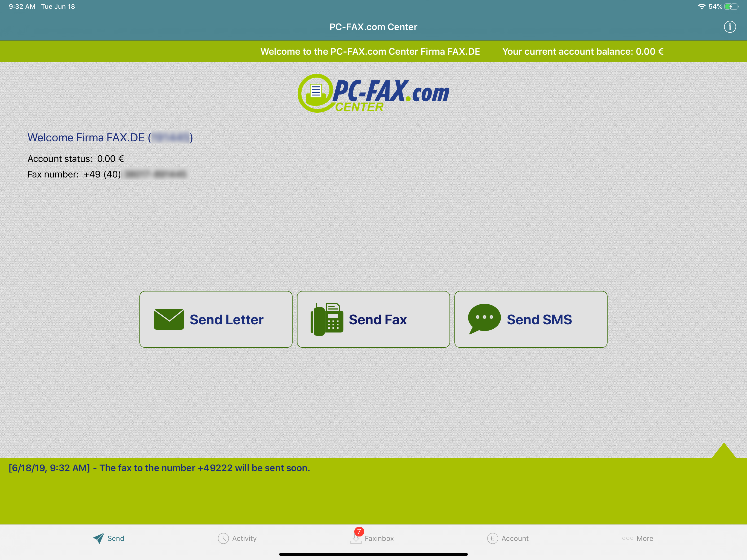Switch to the Activity tab
The width and height of the screenshot is (747, 560).
click(237, 538)
